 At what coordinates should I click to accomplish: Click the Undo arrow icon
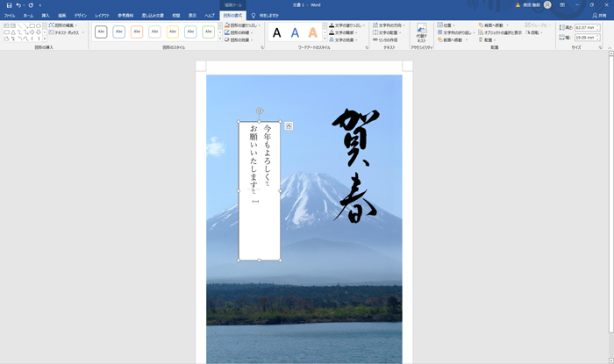[18, 5]
